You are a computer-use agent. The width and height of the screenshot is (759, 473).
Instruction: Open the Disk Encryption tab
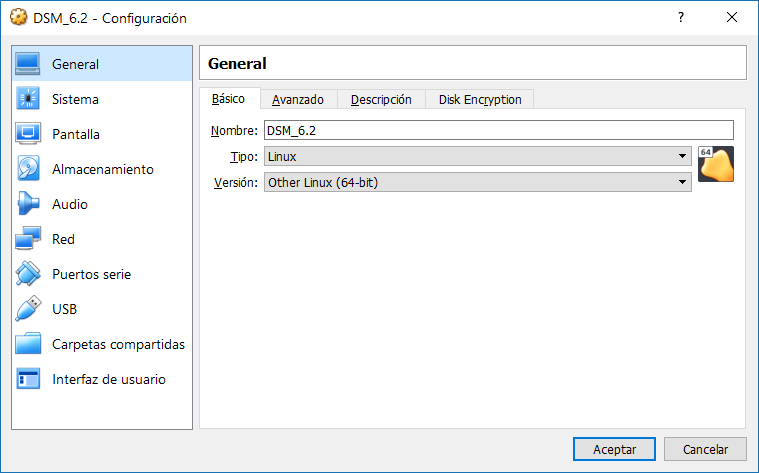(480, 100)
